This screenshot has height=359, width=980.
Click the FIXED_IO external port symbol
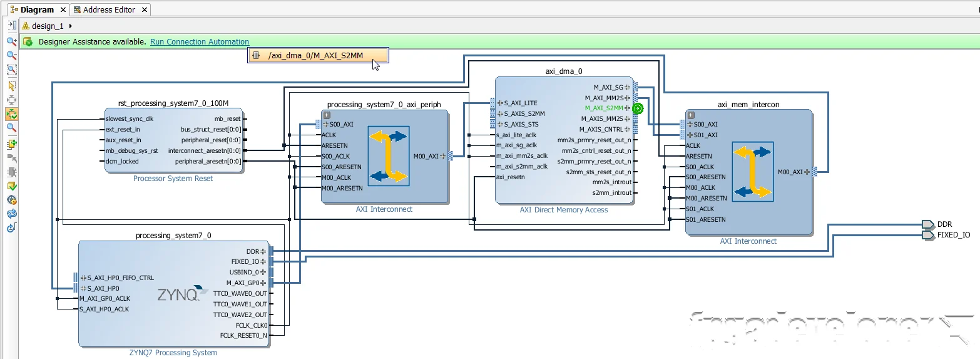tap(928, 235)
